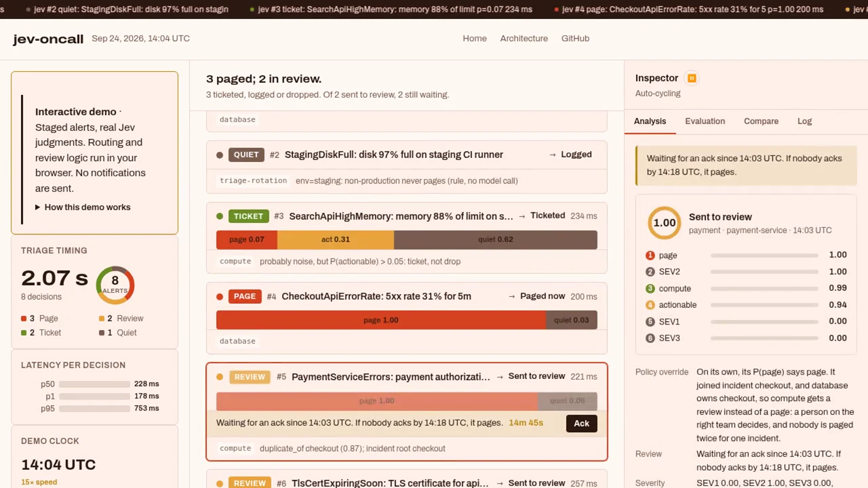Open the Architecture link
This screenshot has width=868, height=488.
(524, 39)
